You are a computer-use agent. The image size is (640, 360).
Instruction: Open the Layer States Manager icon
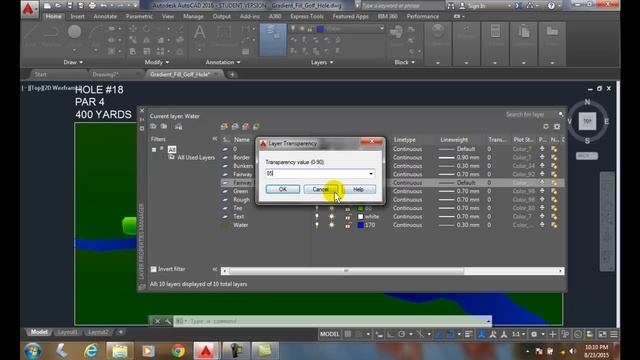(178, 127)
